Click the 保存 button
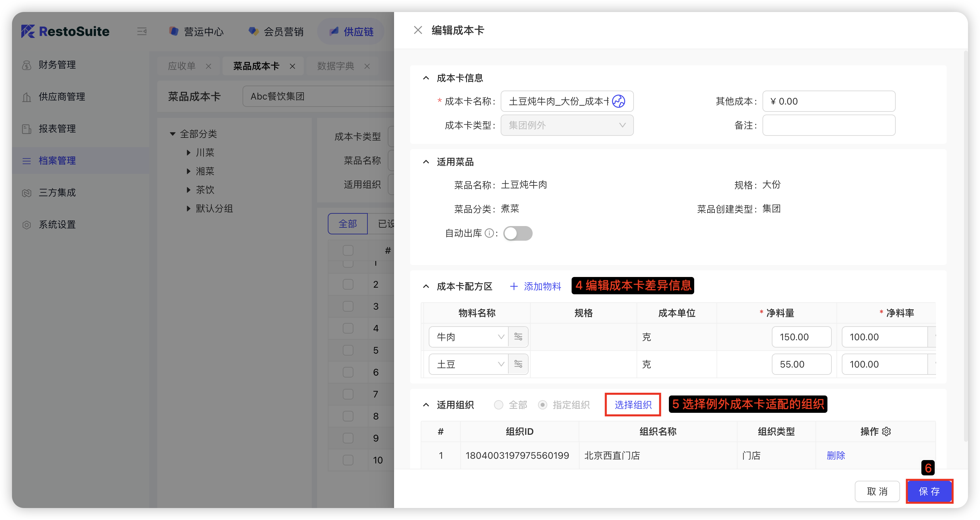Image resolution: width=980 pixels, height=520 pixels. (929, 491)
